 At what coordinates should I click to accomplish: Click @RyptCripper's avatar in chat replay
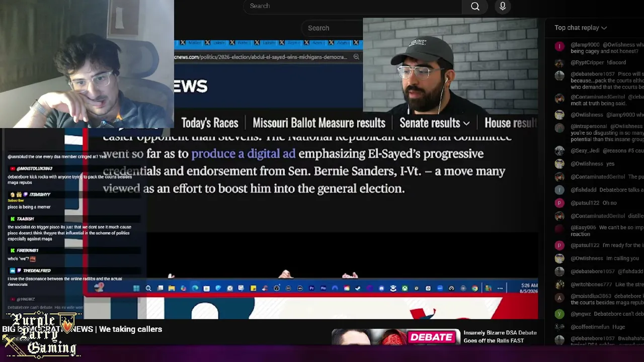pos(559,63)
